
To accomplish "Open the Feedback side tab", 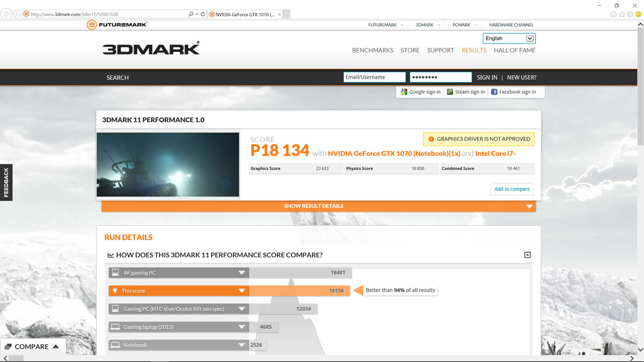I will click(6, 182).
